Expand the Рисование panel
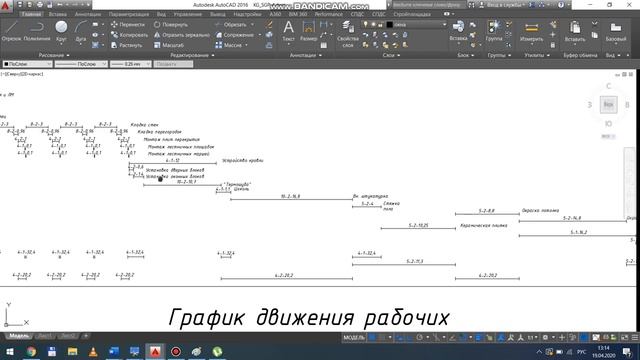 [x=53, y=55]
